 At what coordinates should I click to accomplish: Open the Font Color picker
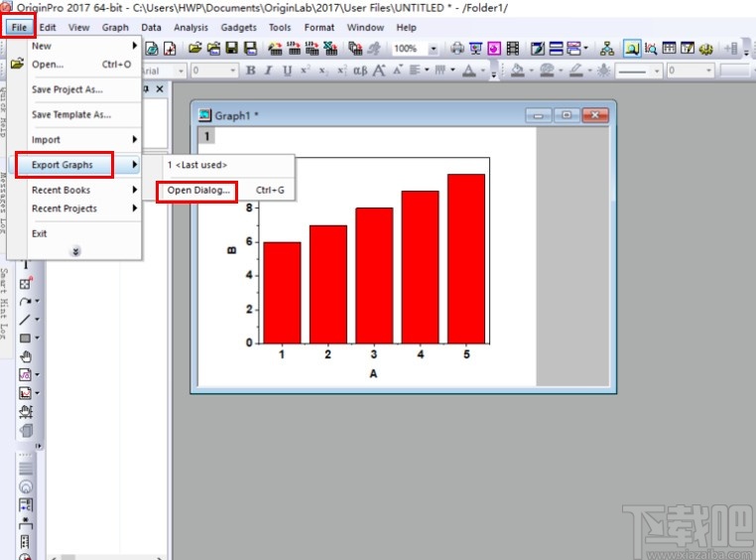(469, 70)
